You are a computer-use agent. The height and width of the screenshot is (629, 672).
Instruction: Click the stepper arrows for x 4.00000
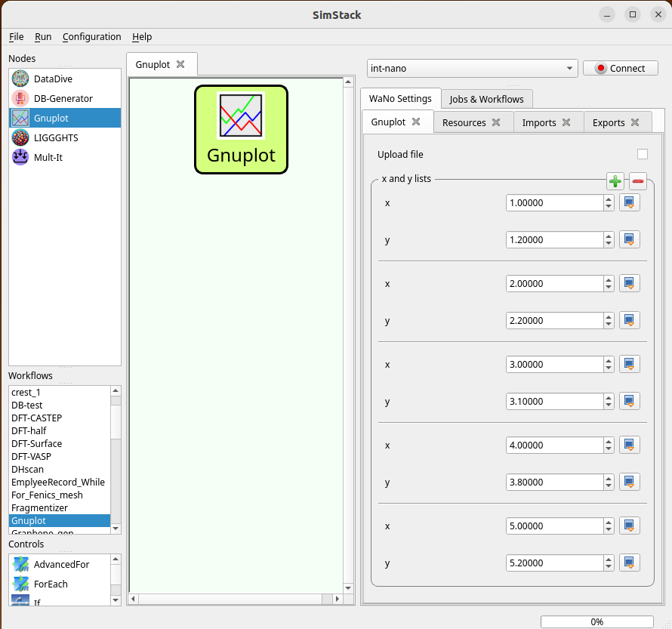609,445
